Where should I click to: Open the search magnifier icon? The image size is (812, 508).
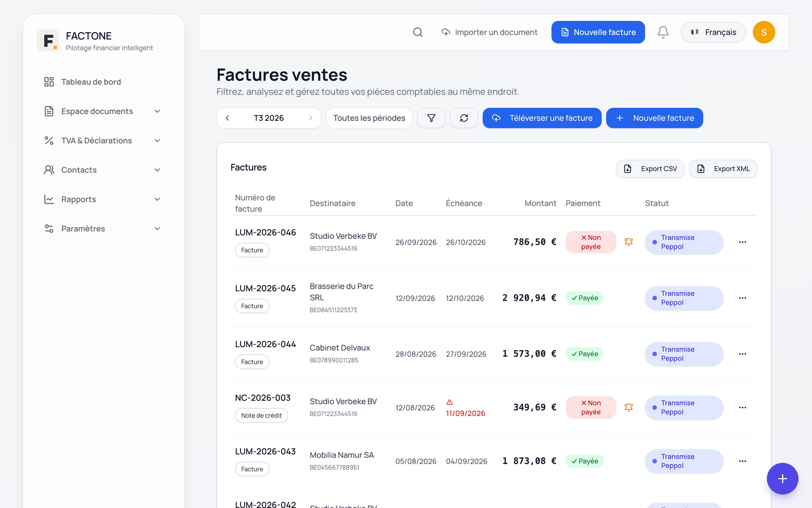pyautogui.click(x=418, y=32)
